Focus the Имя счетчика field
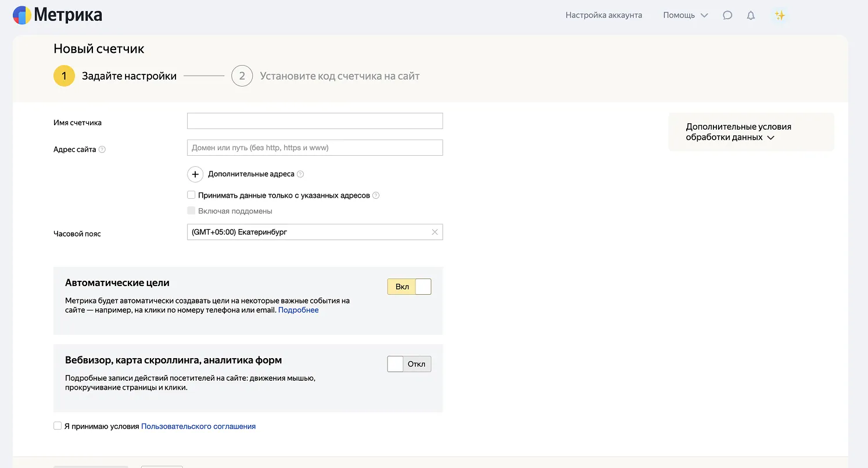This screenshot has height=468, width=868. tap(315, 121)
